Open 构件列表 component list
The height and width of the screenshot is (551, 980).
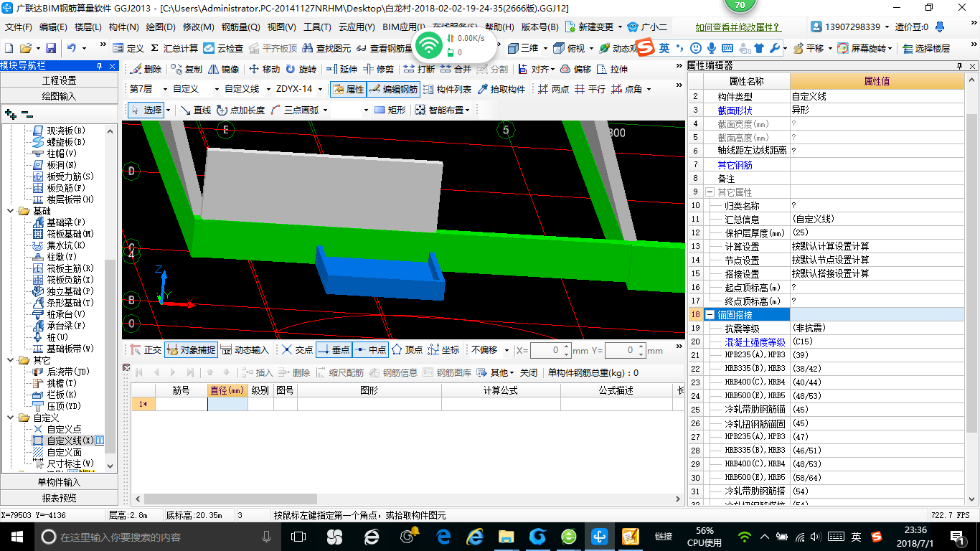point(447,89)
